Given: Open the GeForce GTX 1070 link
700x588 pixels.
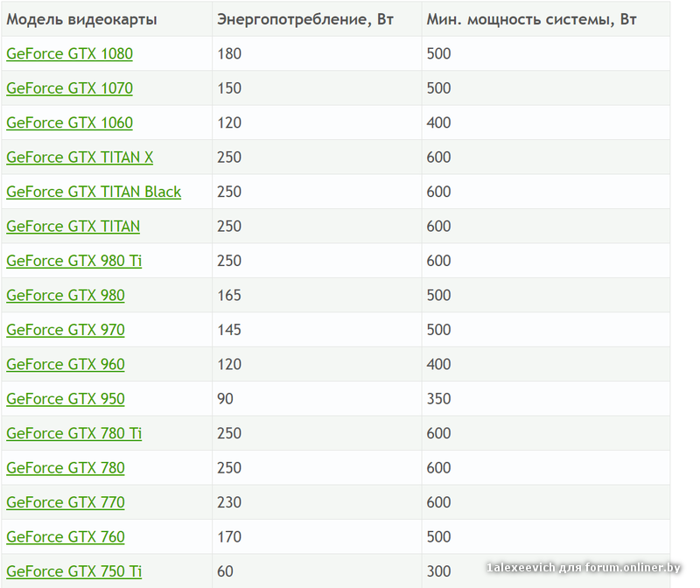Looking at the screenshot, I should click(x=69, y=88).
